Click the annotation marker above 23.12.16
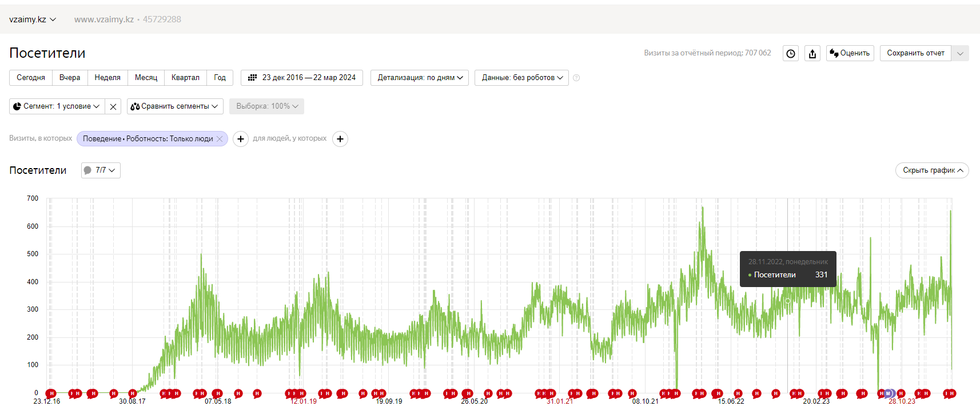980x410 pixels. click(51, 393)
